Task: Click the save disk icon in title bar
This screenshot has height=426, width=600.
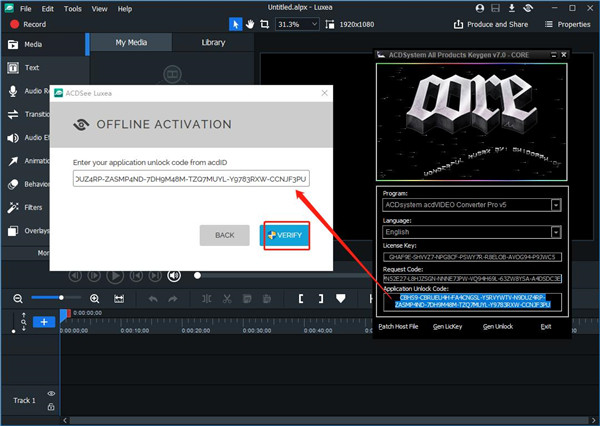Action: coord(496,8)
